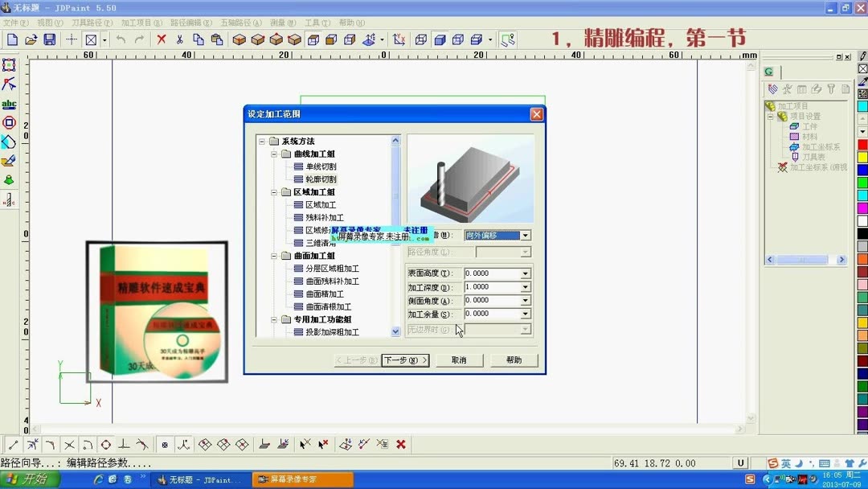The height and width of the screenshot is (489, 868).
Task: Select the red color swatch on right palette
Action: [862, 145]
